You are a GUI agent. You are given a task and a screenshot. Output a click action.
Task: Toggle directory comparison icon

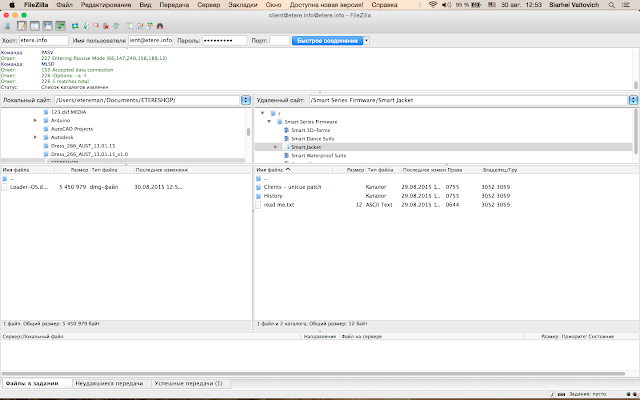140,26
